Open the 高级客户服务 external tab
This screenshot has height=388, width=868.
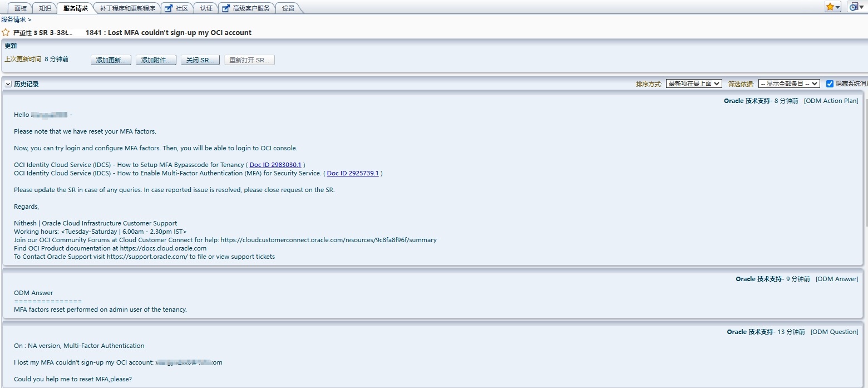(247, 8)
